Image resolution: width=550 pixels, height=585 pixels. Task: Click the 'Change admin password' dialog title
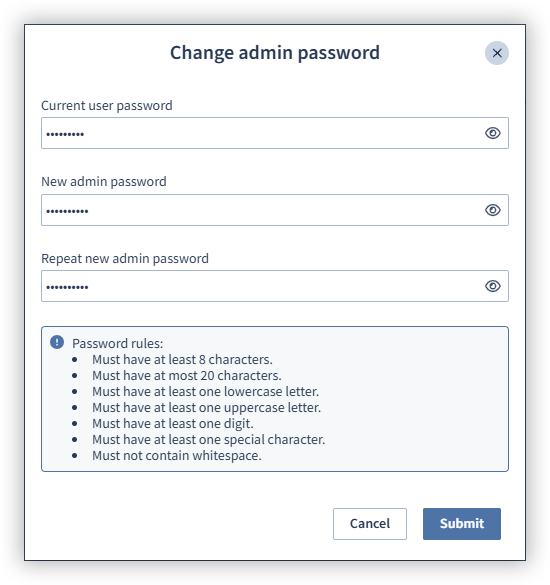point(275,53)
